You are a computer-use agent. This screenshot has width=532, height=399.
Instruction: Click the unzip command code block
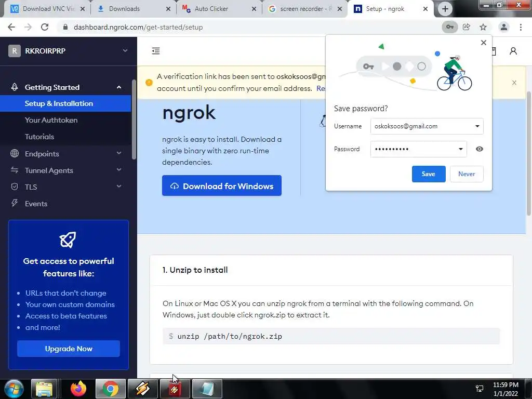coord(331,336)
